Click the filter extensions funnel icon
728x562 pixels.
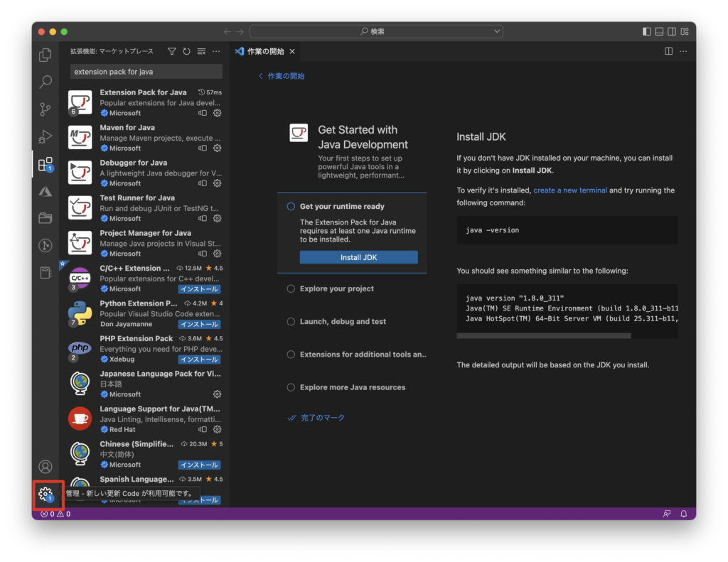[171, 51]
